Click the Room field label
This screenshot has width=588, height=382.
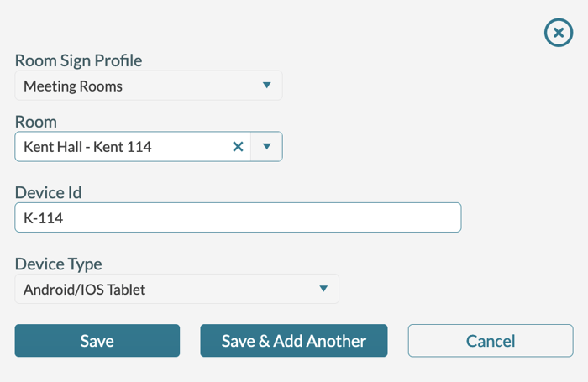point(36,122)
